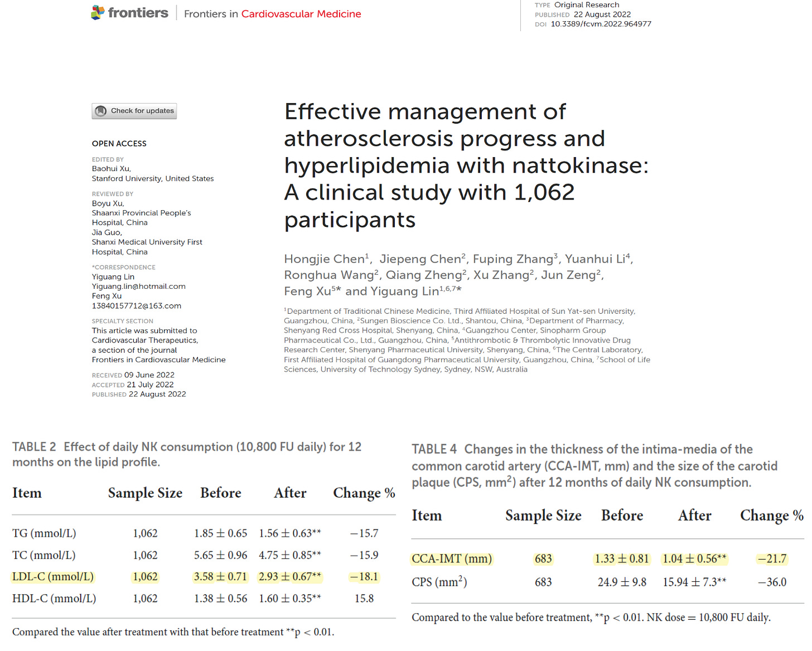Viewport: 812px width, 651px height.
Task: Click the highlighted CCA-IMT (mm) row label
Action: pyautogui.click(x=452, y=559)
